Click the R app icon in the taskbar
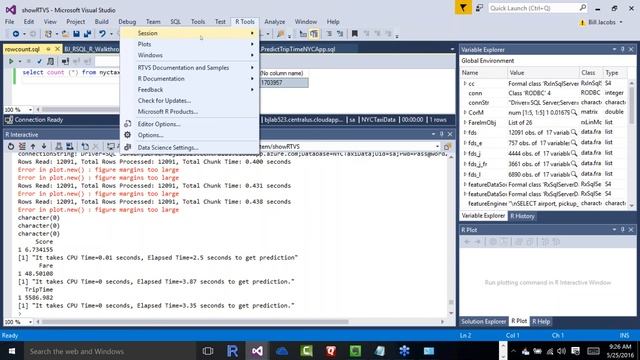 232,351
